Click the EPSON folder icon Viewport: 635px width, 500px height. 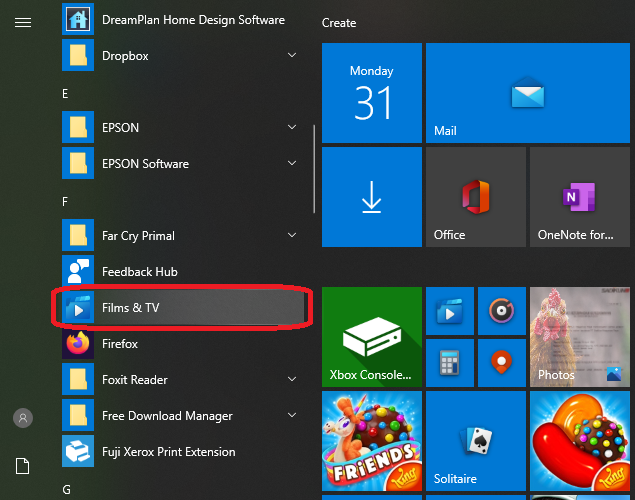[x=78, y=127]
